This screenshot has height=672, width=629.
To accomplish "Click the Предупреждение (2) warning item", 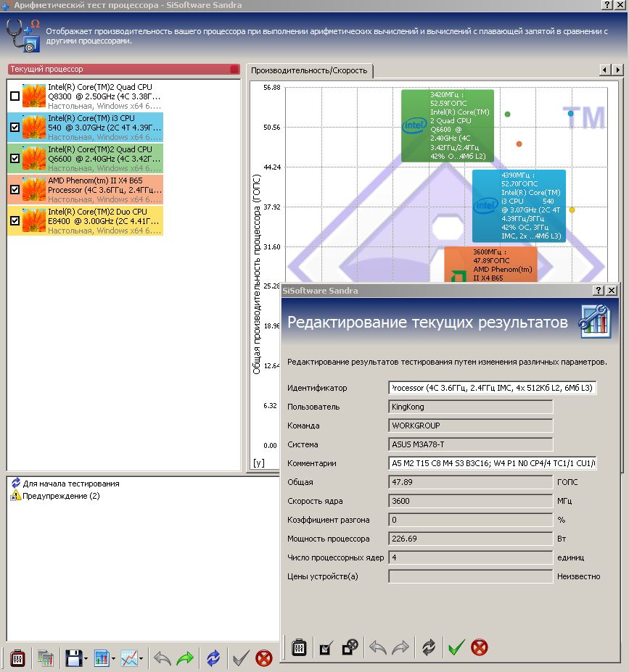I will point(61,496).
